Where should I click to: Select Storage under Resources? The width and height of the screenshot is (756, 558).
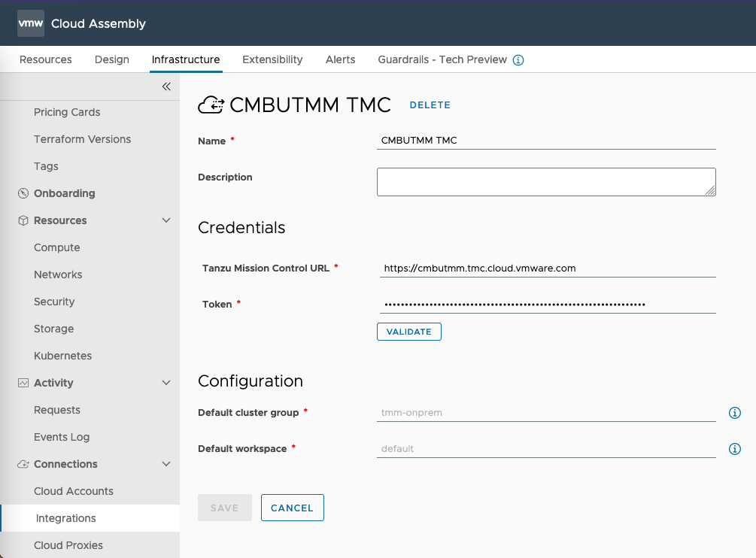(x=53, y=329)
